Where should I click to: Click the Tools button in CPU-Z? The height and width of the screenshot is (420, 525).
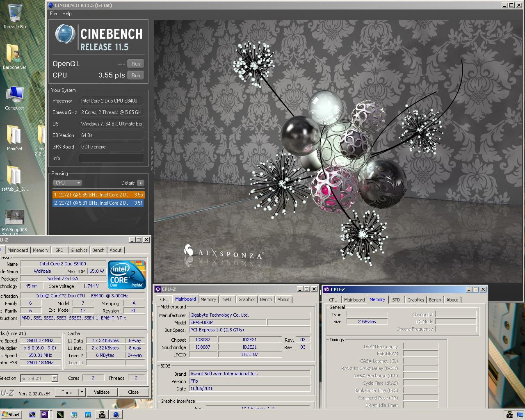[x=67, y=392]
